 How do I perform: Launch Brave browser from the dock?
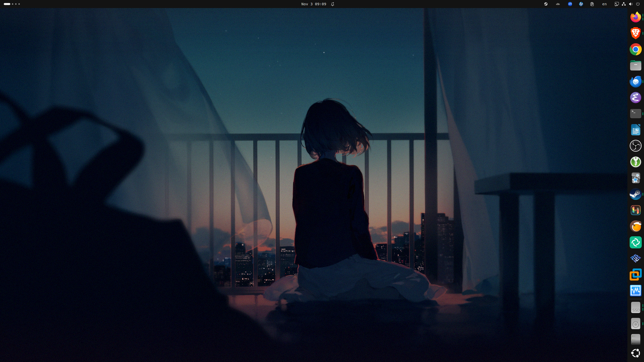(x=635, y=33)
